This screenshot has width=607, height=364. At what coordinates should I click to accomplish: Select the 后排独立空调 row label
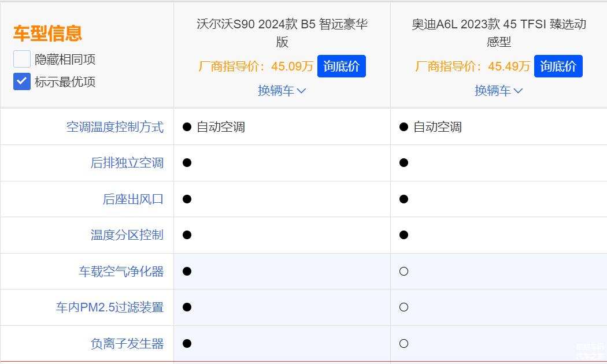pyautogui.click(x=127, y=163)
